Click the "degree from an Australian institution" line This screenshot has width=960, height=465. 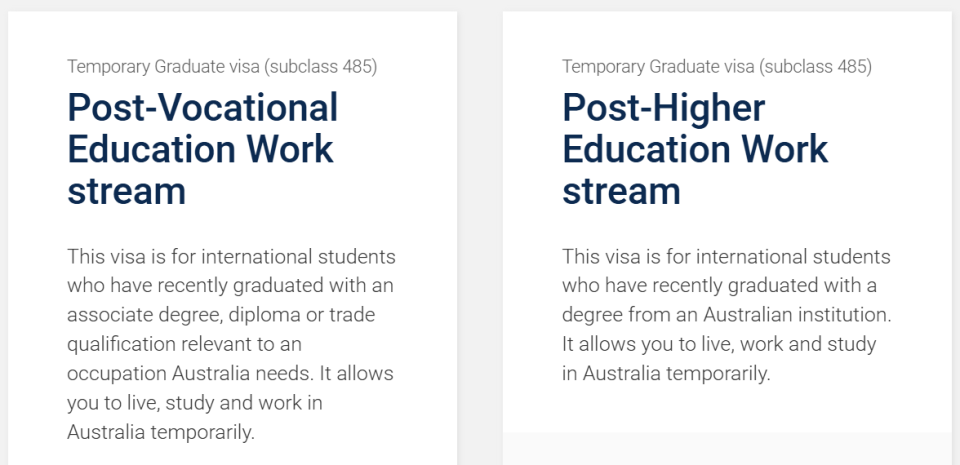coord(726,315)
